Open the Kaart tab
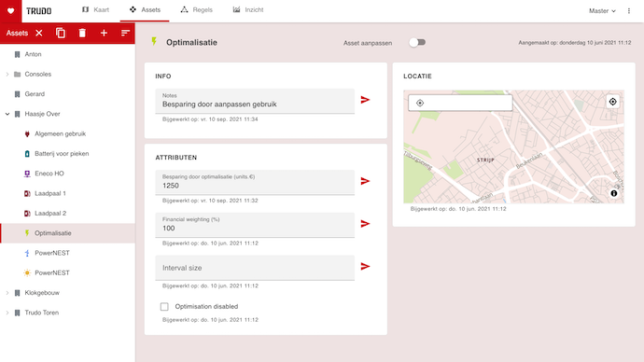Image resolution: width=644 pixels, height=362 pixels. 95,10
